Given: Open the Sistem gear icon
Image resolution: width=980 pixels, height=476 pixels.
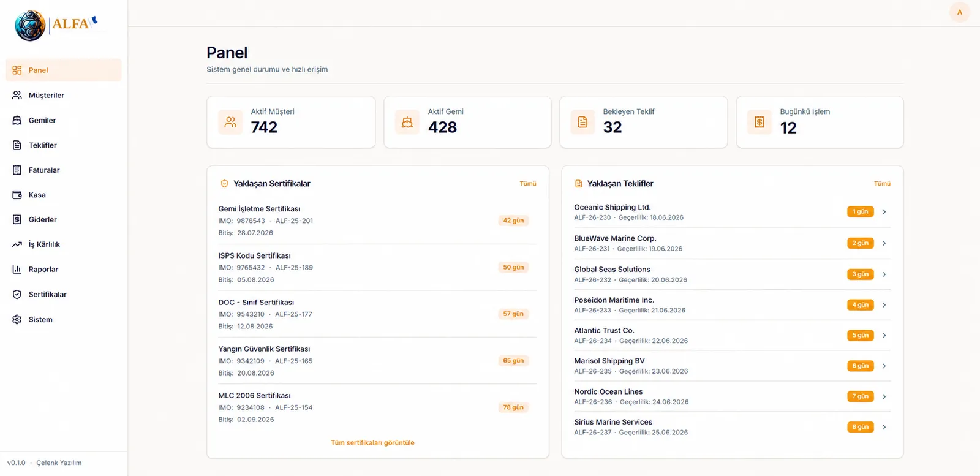Looking at the screenshot, I should [17, 319].
